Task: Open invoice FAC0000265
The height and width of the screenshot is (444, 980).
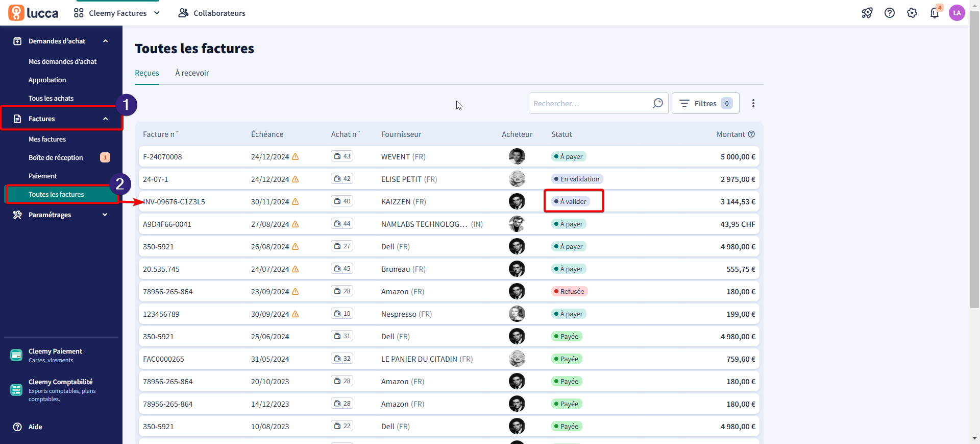Action: [x=163, y=359]
